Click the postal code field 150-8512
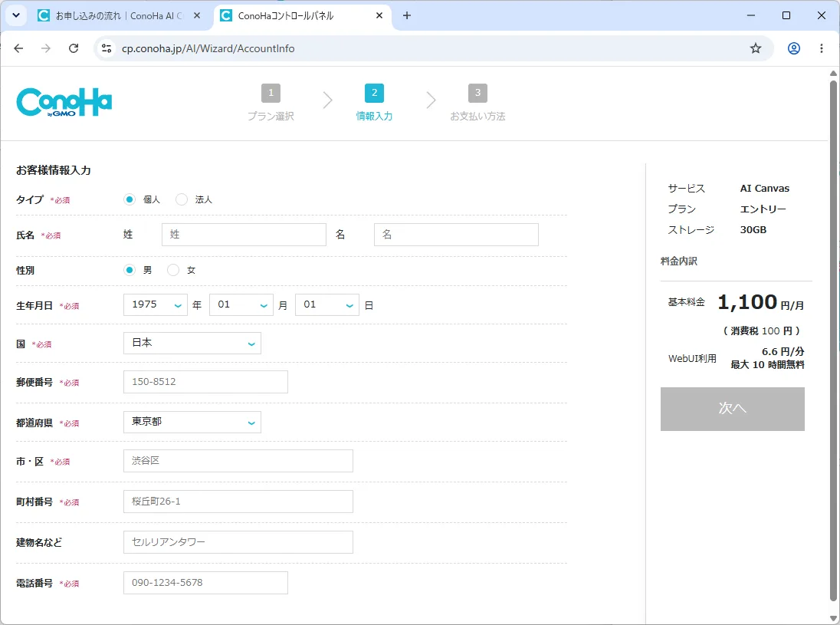Screen dimensions: 840x625 click(x=205, y=382)
